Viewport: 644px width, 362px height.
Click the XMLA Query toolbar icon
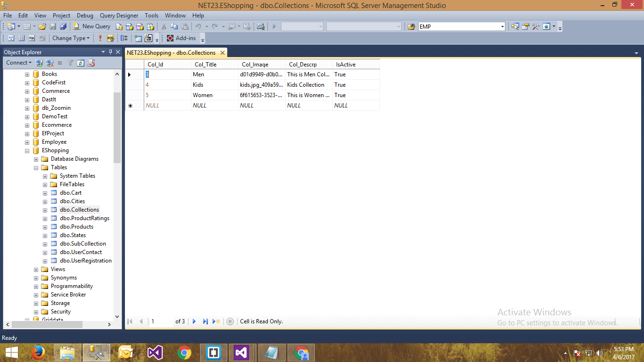pyautogui.click(x=150, y=26)
